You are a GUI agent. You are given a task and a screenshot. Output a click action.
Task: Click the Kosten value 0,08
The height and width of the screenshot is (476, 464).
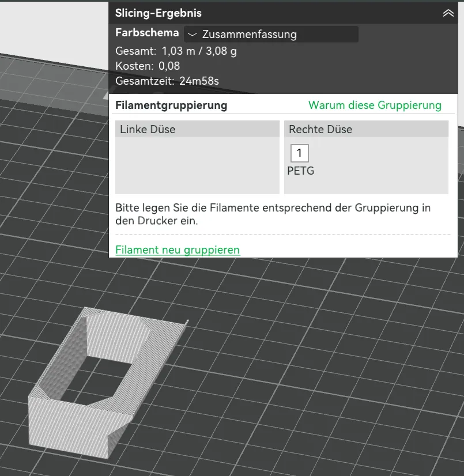click(x=169, y=66)
